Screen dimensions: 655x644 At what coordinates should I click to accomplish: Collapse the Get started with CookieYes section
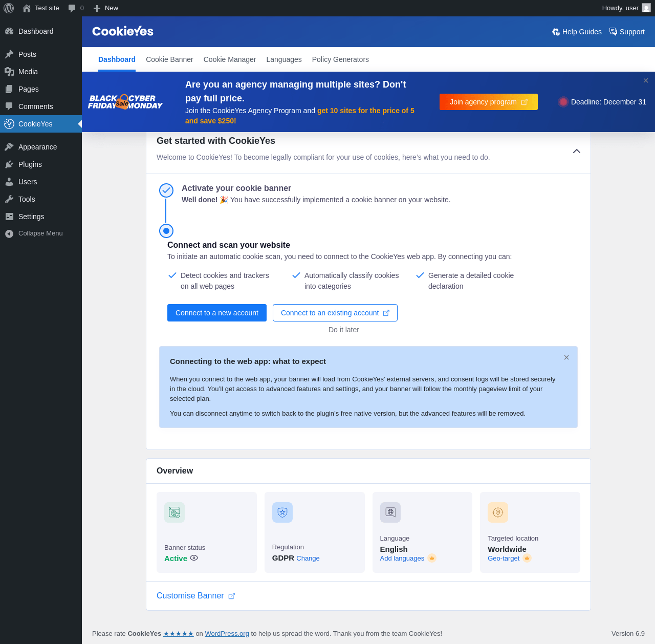(577, 151)
